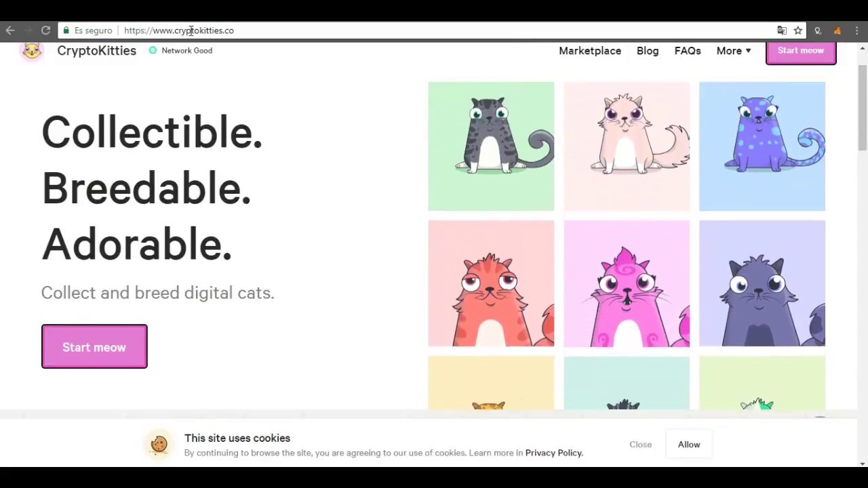
Task: Open the Marketplace page
Action: pos(590,51)
